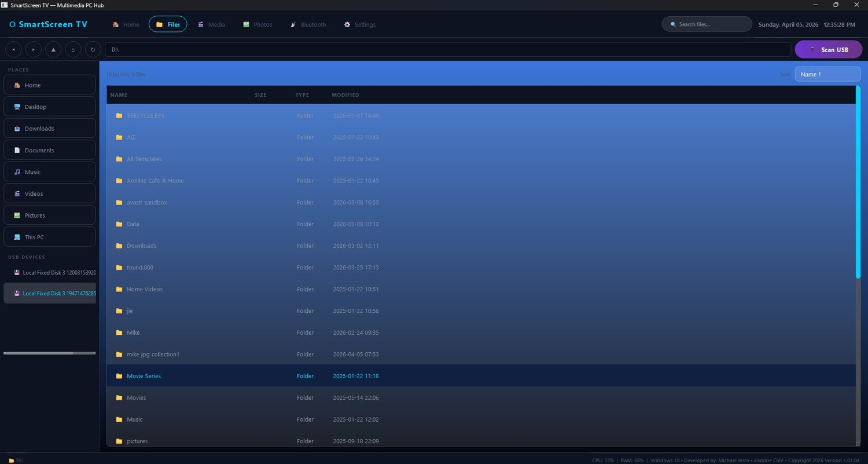
Task: Switch to the Home tab in the top navigation
Action: click(x=126, y=24)
